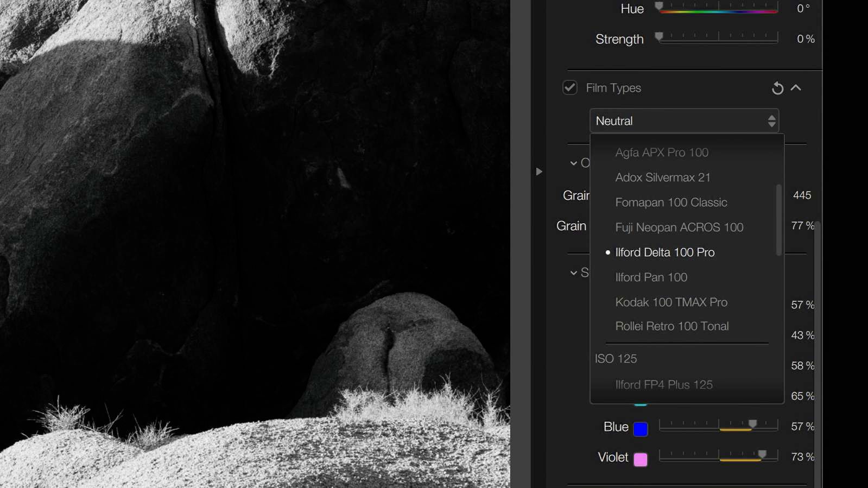This screenshot has height=488, width=868.
Task: Select Agfa APX Pro 100 film
Action: tap(661, 153)
